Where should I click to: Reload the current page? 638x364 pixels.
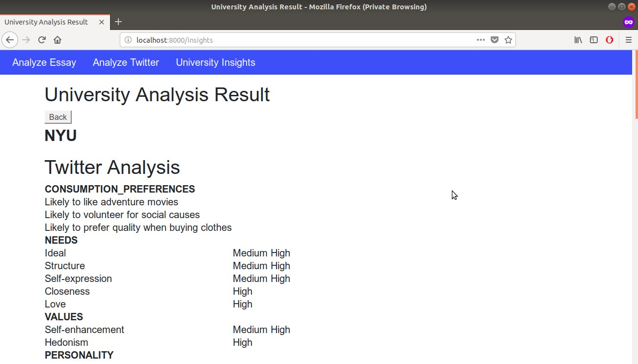[x=42, y=40]
